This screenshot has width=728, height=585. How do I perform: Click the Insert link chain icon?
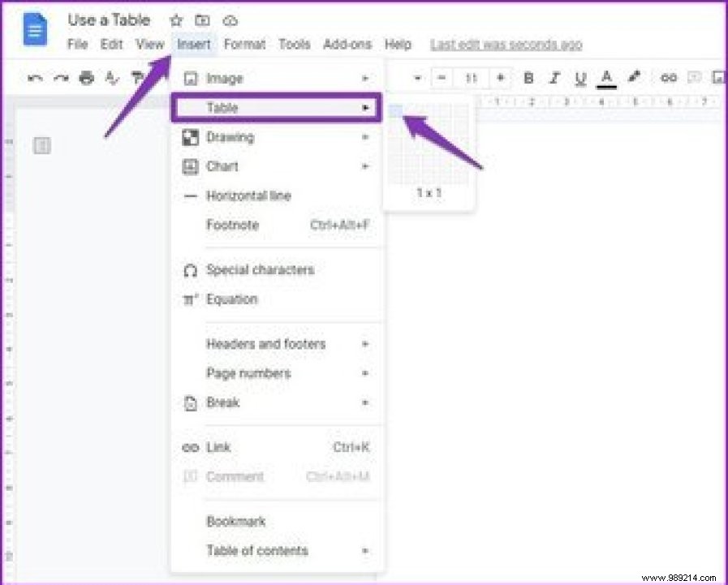click(668, 78)
